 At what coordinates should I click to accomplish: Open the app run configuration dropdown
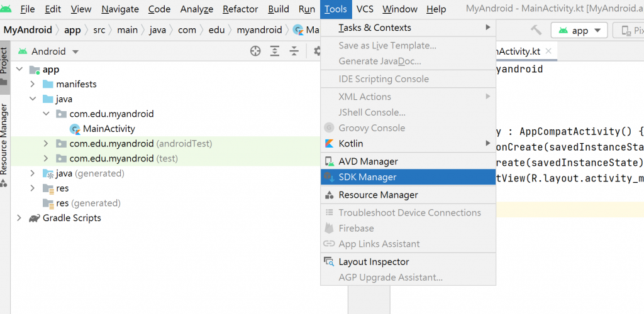(x=579, y=30)
